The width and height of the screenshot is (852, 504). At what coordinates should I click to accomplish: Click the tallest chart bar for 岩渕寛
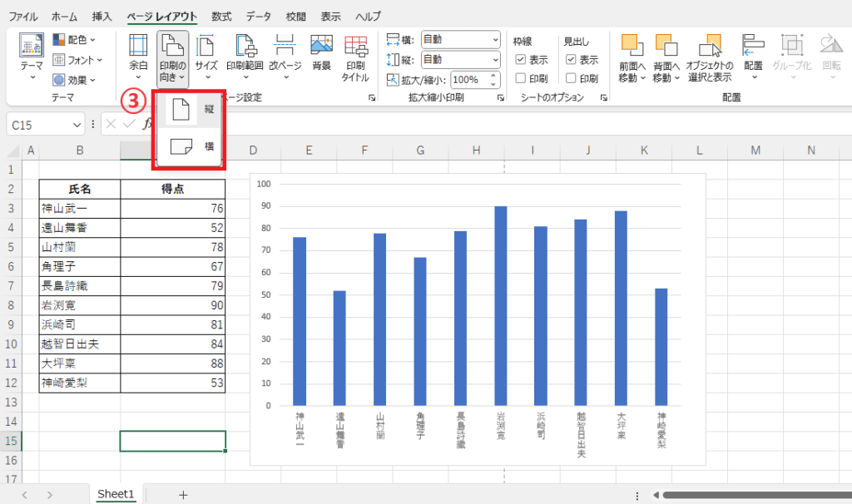coord(500,306)
